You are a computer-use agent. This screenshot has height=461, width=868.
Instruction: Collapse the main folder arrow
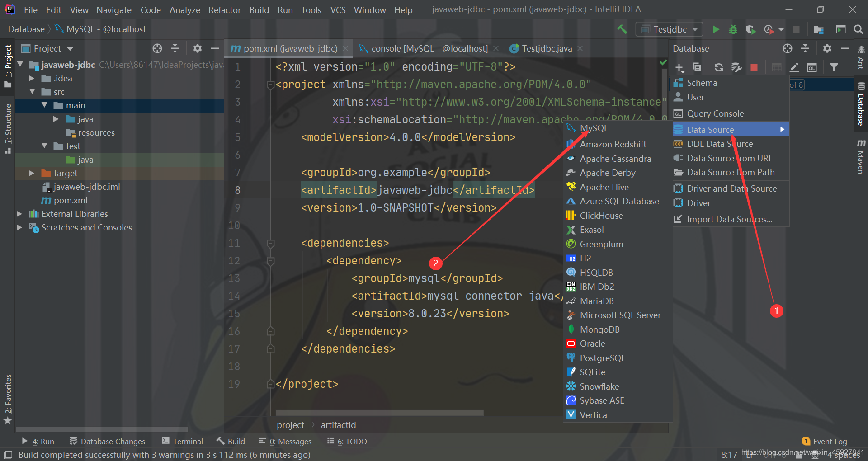44,105
